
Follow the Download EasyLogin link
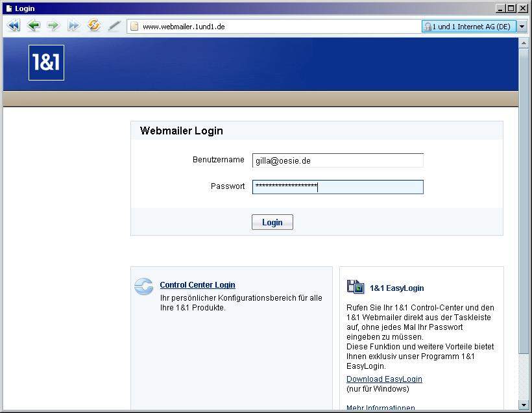coord(384,379)
